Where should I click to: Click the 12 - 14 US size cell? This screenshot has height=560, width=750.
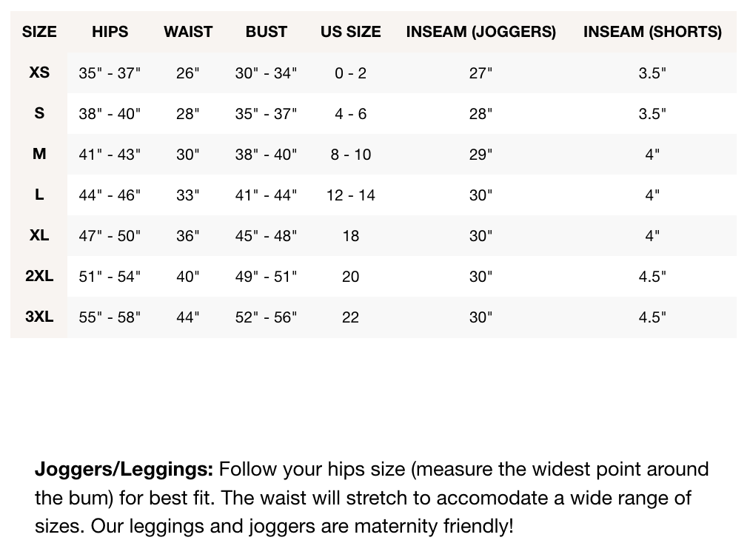351,195
